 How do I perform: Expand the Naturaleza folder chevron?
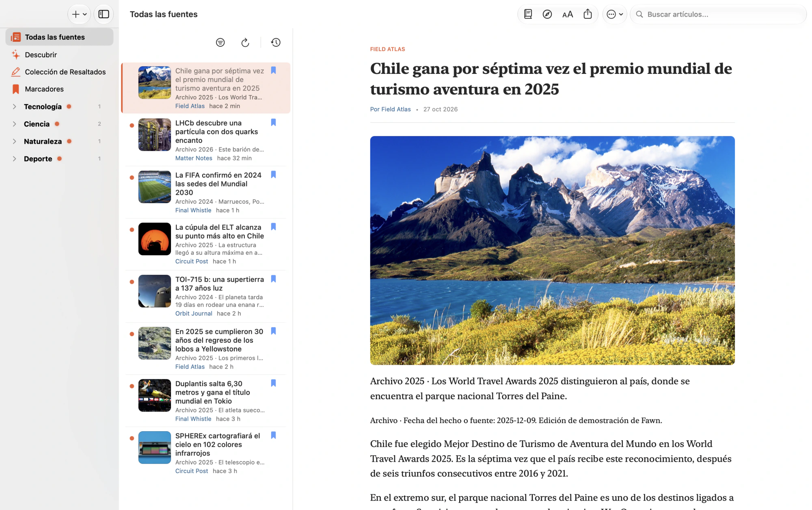14,141
